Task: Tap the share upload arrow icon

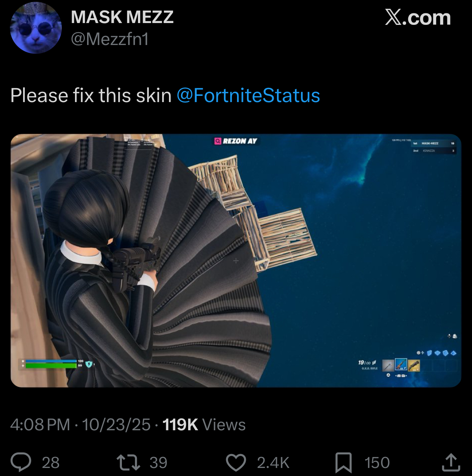Action: [451, 462]
